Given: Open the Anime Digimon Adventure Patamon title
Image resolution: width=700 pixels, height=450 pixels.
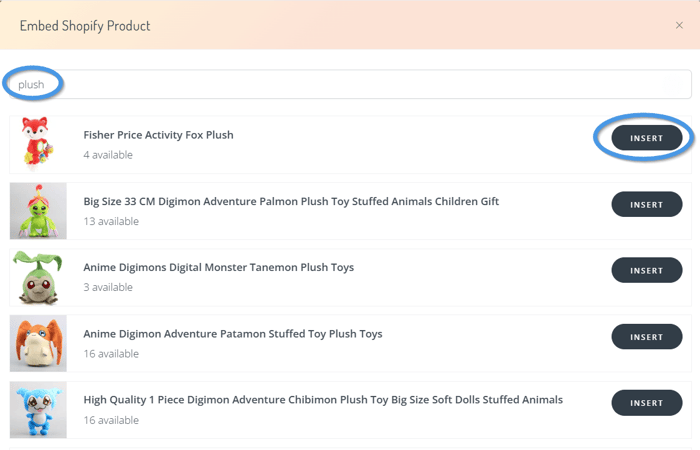Looking at the screenshot, I should (x=232, y=333).
